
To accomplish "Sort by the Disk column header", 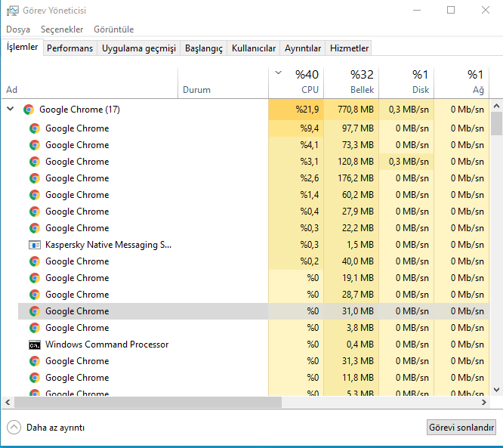I will (406, 82).
